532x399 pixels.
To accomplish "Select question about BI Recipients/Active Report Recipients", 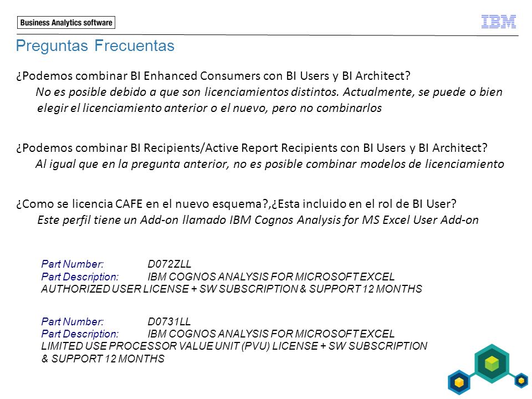I will point(252,148).
